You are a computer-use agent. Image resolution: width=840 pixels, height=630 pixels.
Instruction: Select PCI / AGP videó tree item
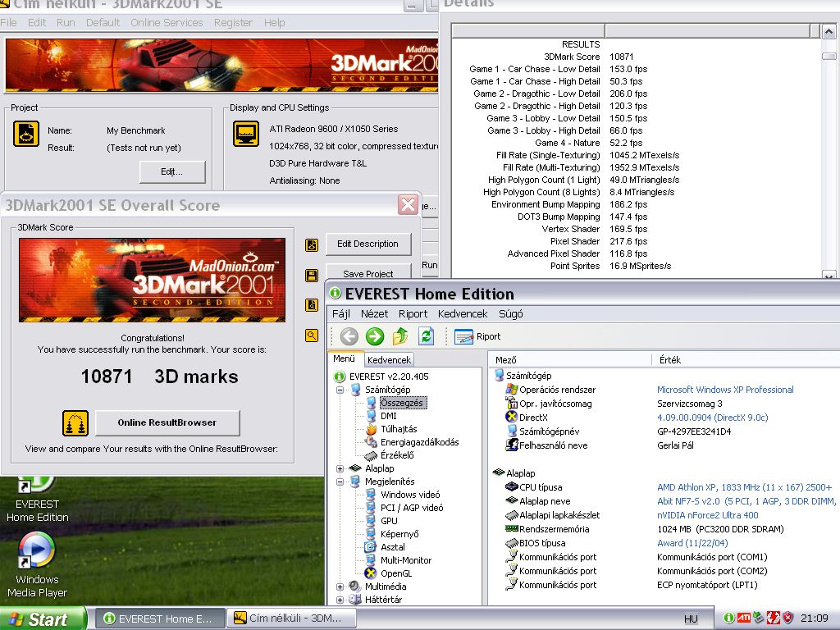[412, 508]
